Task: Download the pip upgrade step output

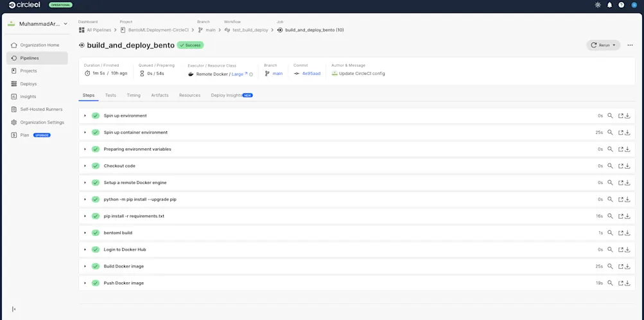Action: (627, 199)
